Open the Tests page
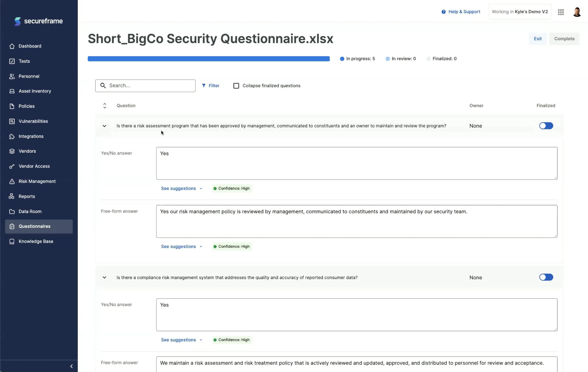 [x=24, y=61]
